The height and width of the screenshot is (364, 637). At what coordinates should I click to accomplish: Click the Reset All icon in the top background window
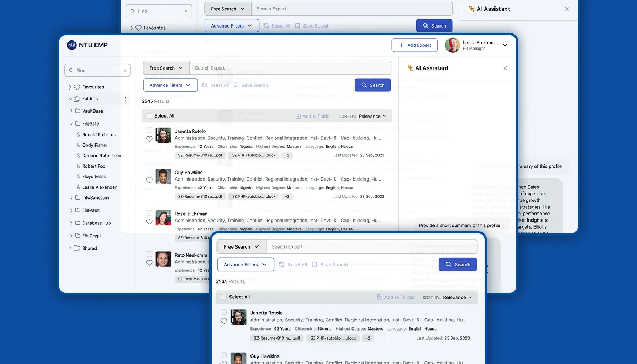point(266,26)
